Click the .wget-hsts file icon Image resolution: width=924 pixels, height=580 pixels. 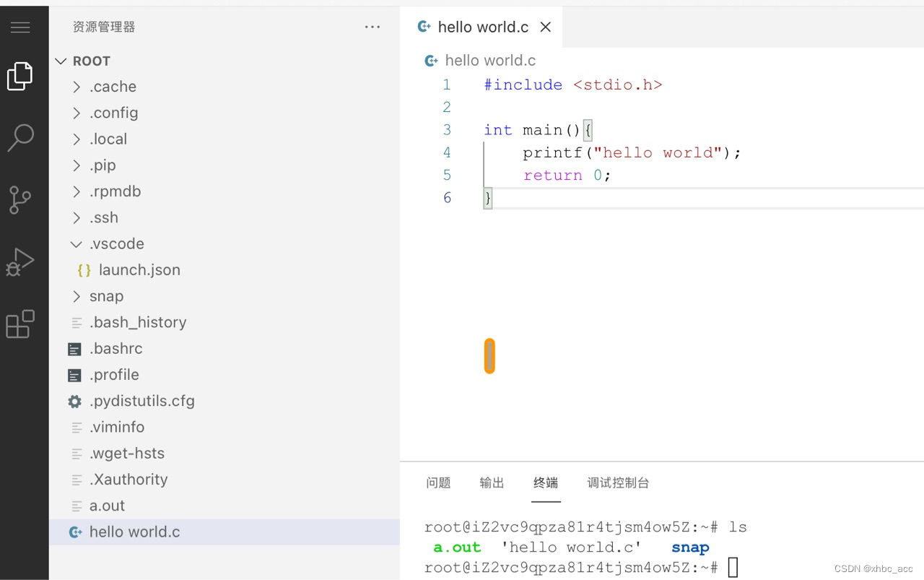click(x=77, y=454)
